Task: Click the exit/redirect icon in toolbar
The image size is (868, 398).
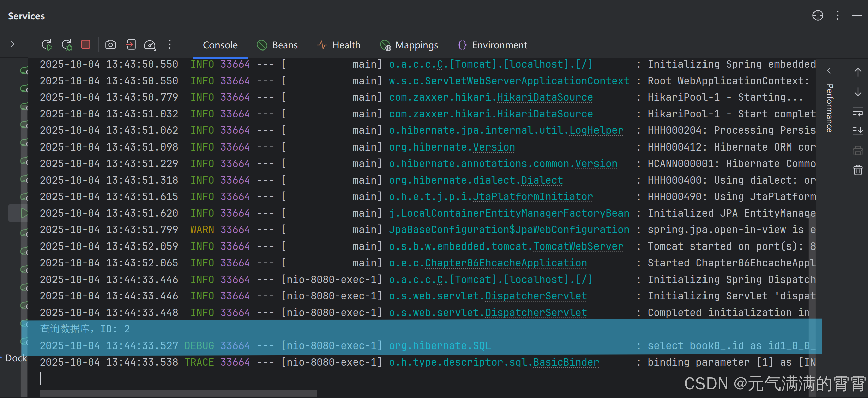Action: coord(131,44)
